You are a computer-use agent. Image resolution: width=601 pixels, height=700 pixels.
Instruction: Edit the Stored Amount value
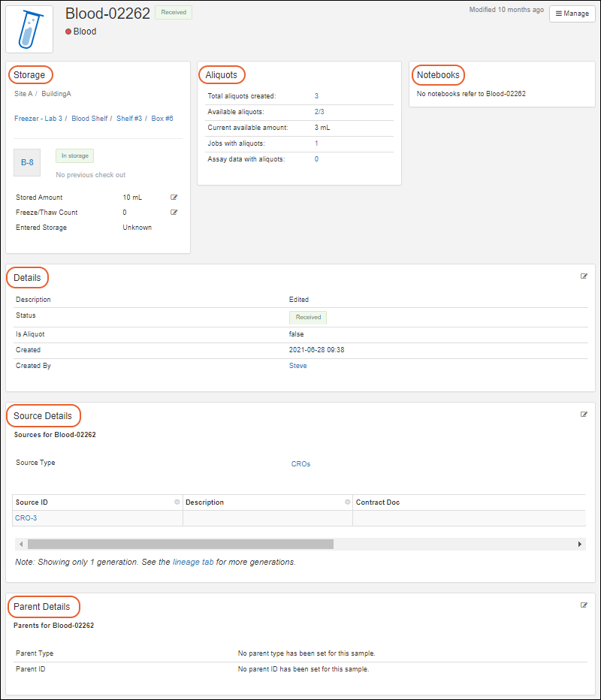pyautogui.click(x=174, y=198)
